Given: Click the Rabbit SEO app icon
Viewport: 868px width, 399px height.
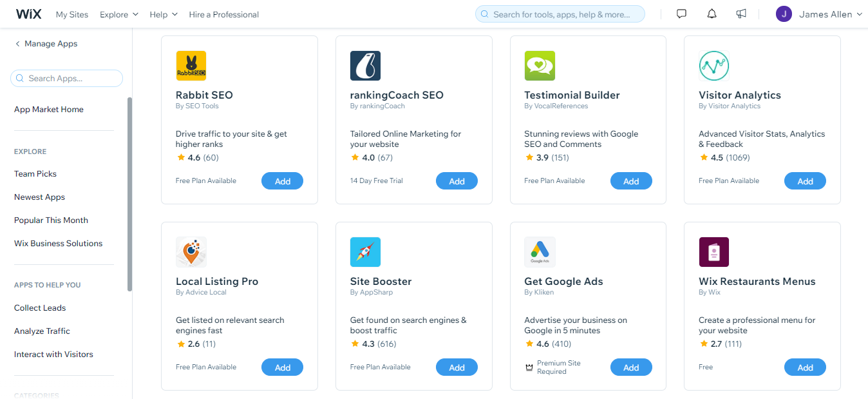Looking at the screenshot, I should (191, 66).
